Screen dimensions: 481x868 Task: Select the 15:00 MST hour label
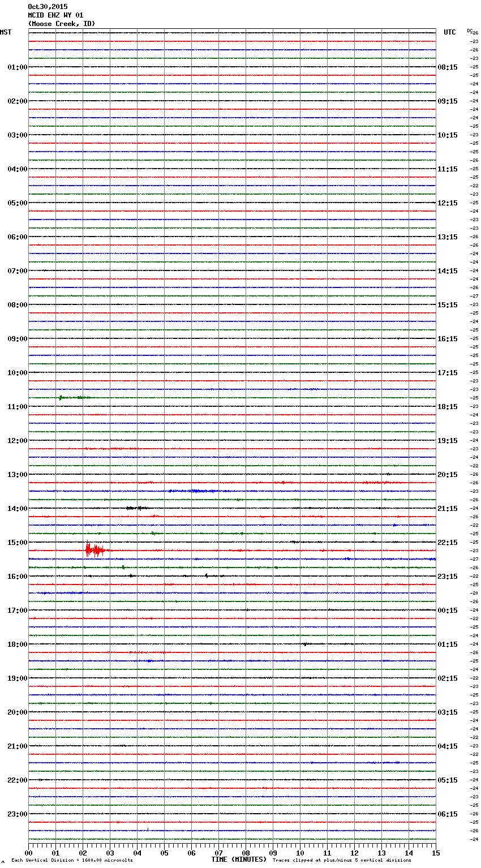(18, 543)
